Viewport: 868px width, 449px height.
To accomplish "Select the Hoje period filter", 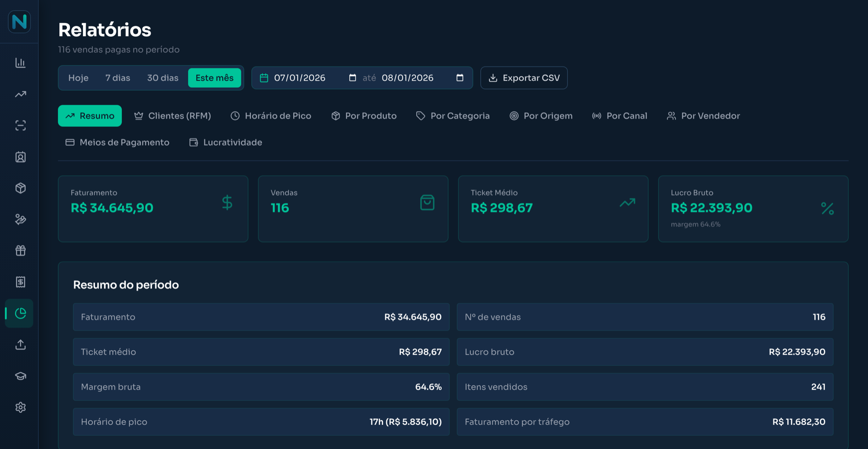I will 78,78.
